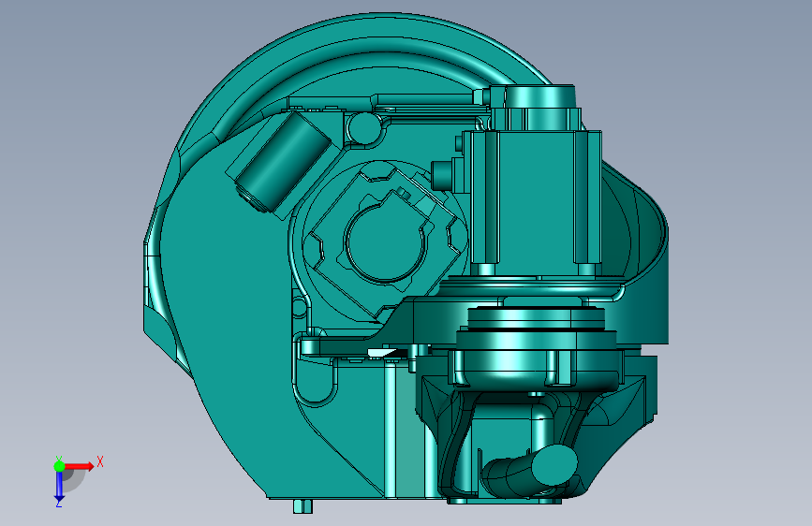Select the circular bore in the model's center
Image resolution: width=812 pixels, height=526 pixels.
[385, 243]
